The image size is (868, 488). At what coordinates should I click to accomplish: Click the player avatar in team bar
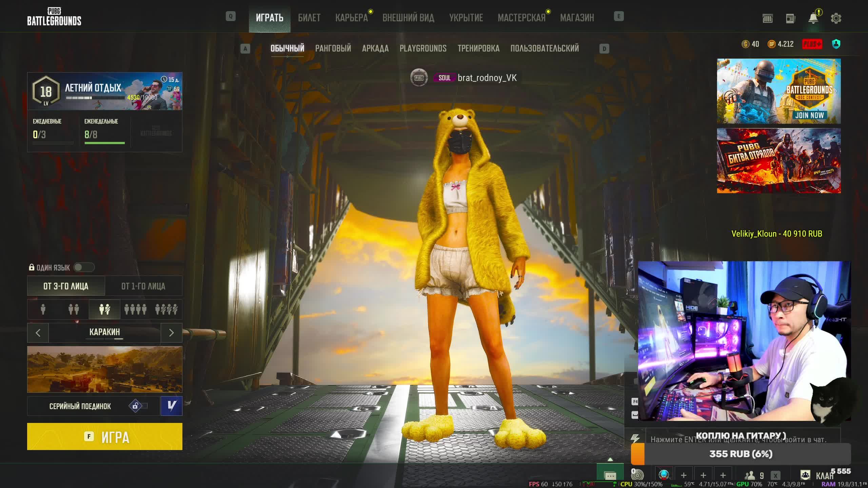664,475
